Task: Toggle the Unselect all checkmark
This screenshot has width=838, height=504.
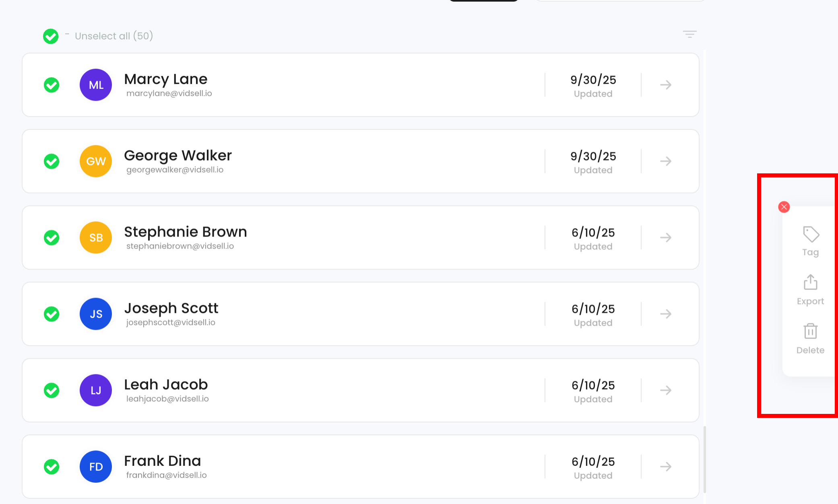Action: [51, 36]
